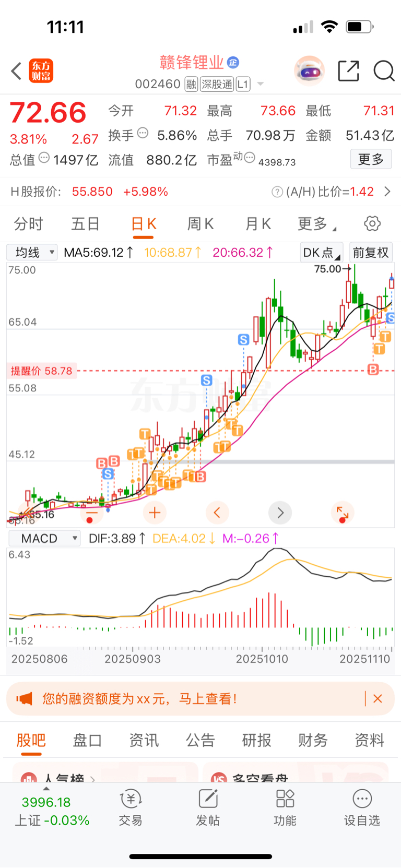The height and width of the screenshot is (868, 401).
Task: Tap the L1 level tag
Action: [243, 84]
